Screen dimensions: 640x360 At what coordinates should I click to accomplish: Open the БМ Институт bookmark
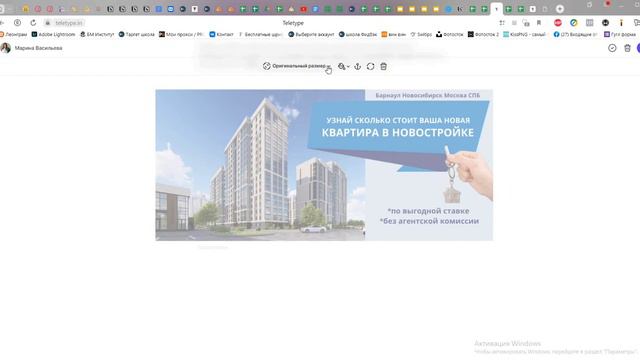97,35
